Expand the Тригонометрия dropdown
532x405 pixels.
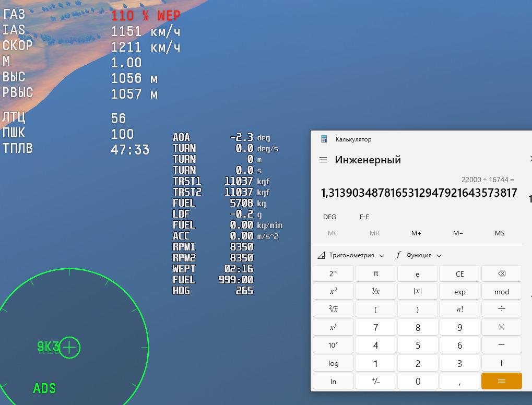351,255
